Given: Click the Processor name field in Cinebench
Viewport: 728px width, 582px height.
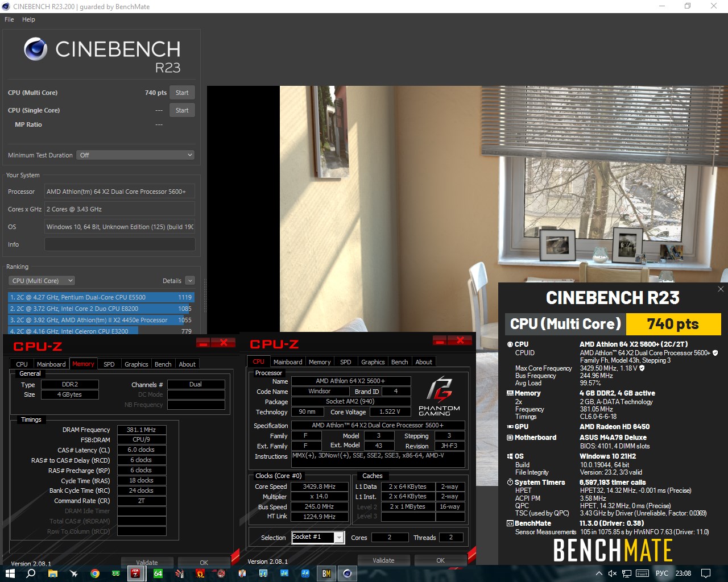Looking at the screenshot, I should [x=119, y=192].
